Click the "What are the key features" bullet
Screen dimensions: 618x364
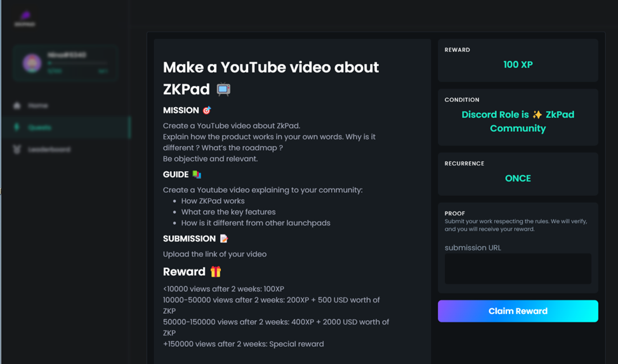coord(228,212)
